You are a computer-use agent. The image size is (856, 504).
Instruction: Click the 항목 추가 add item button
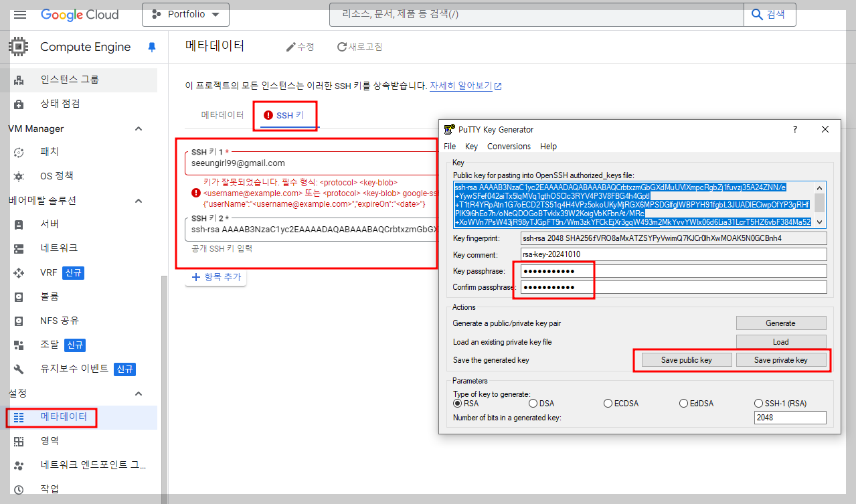point(216,277)
